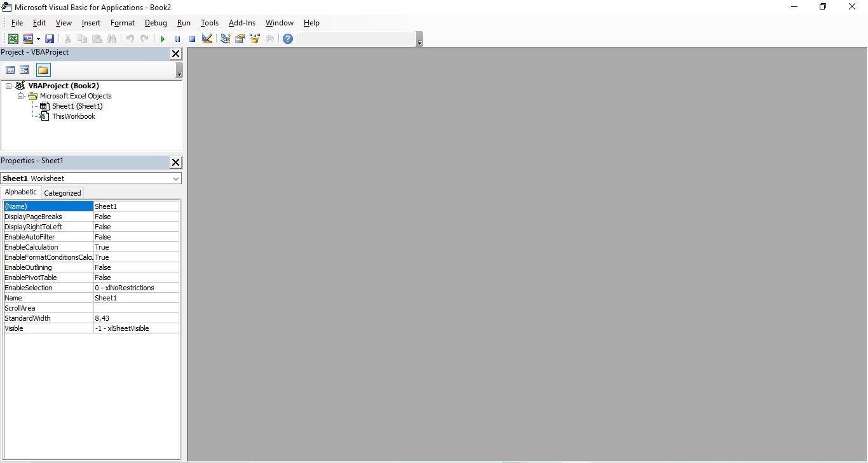Switch to Alphabetic tab

pyautogui.click(x=21, y=192)
